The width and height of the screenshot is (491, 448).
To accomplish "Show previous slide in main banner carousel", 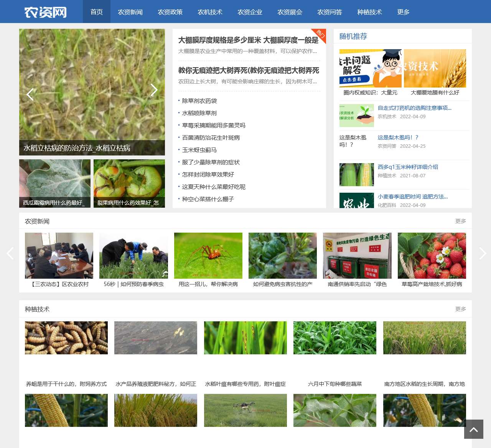I will 30,94.
